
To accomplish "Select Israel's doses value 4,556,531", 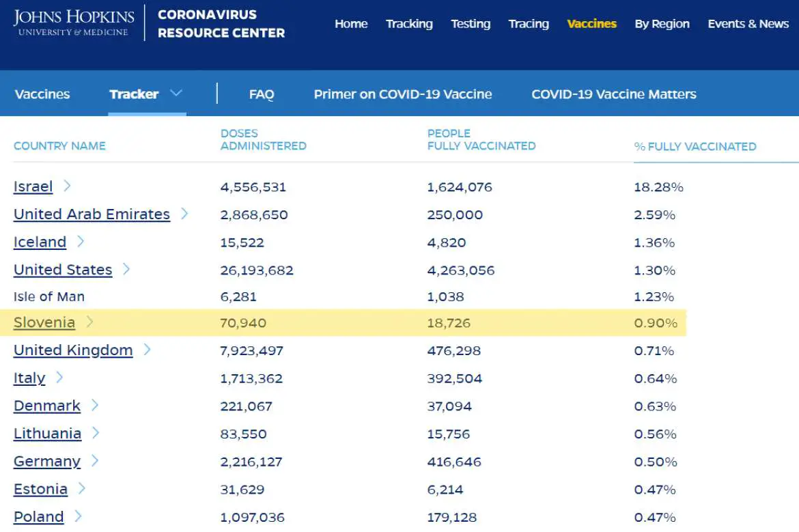I will pyautogui.click(x=253, y=187).
